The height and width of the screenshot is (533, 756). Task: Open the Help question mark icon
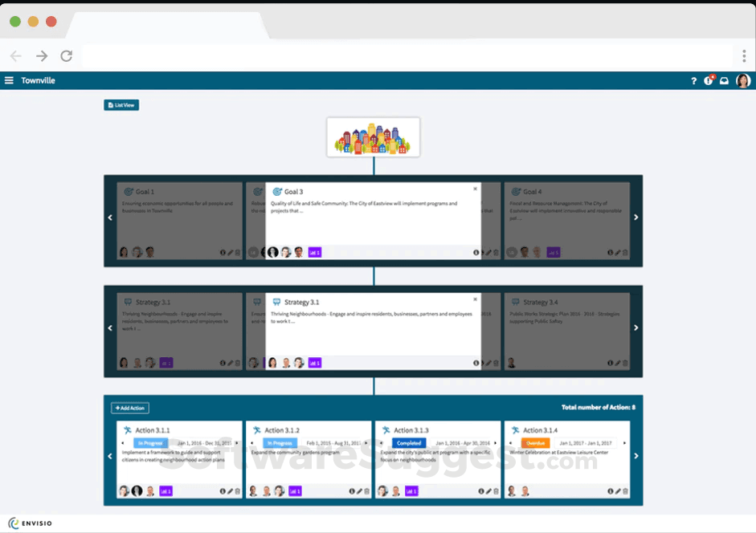coord(694,80)
